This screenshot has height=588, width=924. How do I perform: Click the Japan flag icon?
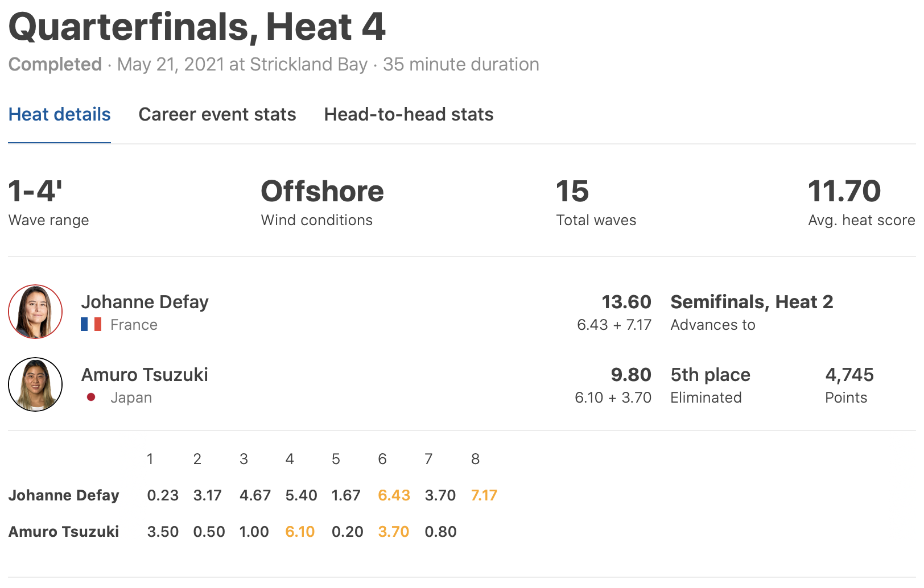[91, 397]
